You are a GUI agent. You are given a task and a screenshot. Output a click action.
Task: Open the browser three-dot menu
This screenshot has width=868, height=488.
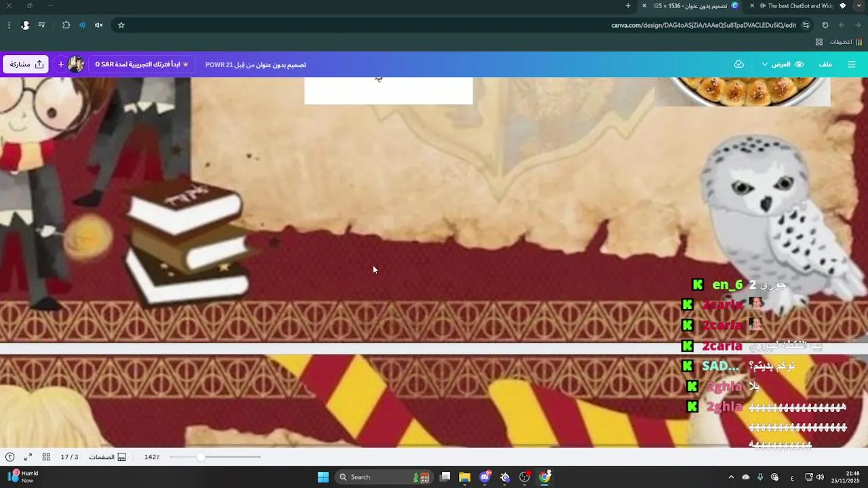[x=9, y=25]
